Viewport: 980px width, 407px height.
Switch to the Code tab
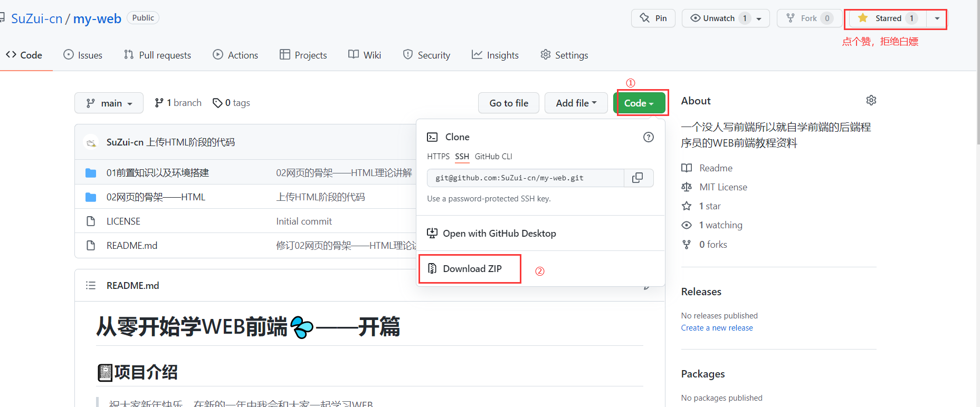tap(24, 55)
